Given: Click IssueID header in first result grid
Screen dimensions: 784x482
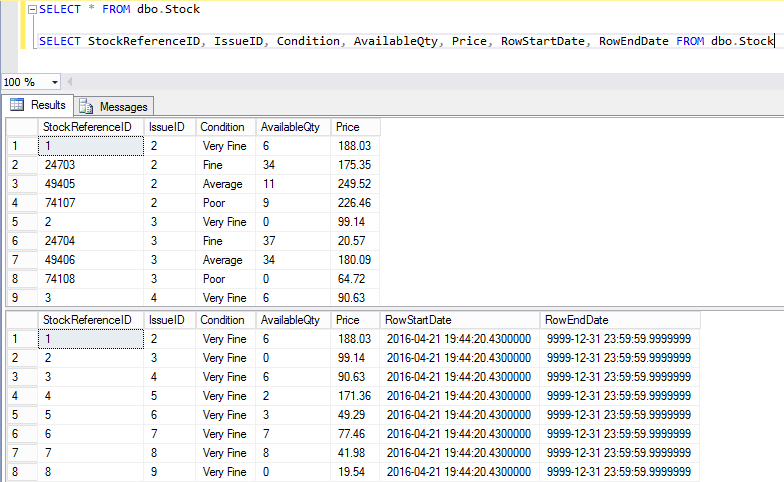Looking at the screenshot, I should pyautogui.click(x=170, y=127).
